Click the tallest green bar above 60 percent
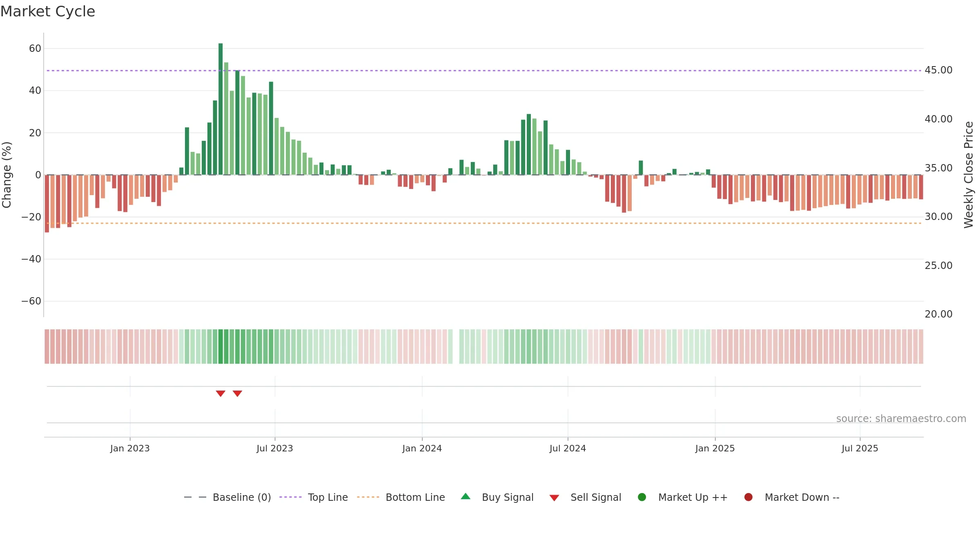The image size is (980, 551). 220,109
